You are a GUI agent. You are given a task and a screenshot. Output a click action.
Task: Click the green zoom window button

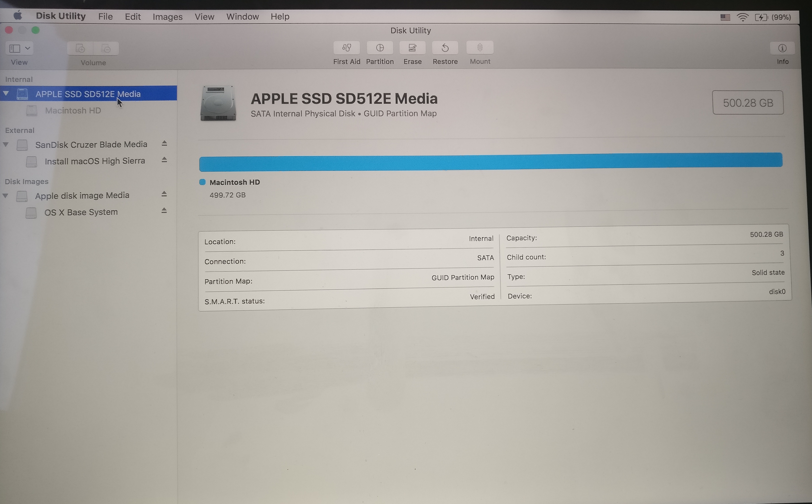(x=36, y=30)
